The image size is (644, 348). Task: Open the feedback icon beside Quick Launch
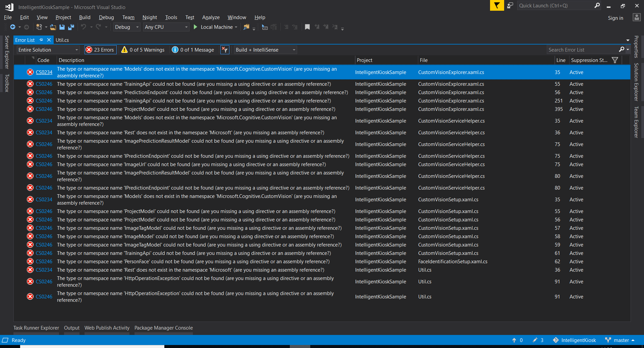(510, 5)
